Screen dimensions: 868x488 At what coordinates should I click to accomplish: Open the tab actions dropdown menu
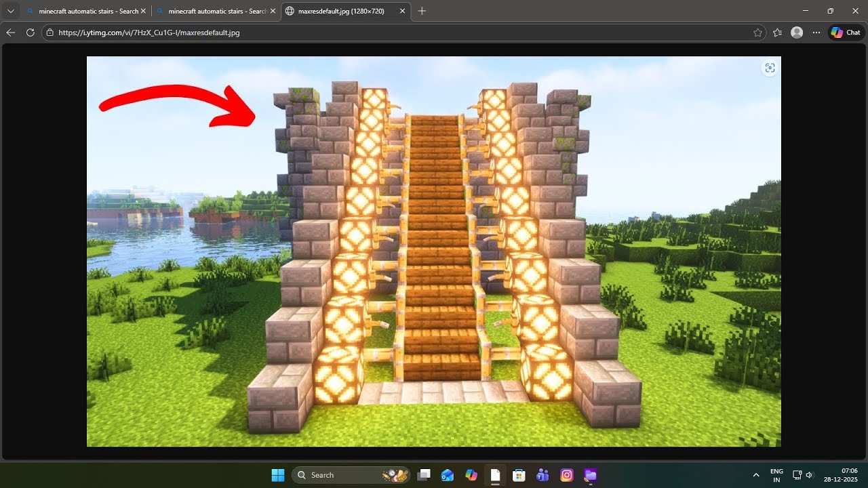(x=10, y=11)
